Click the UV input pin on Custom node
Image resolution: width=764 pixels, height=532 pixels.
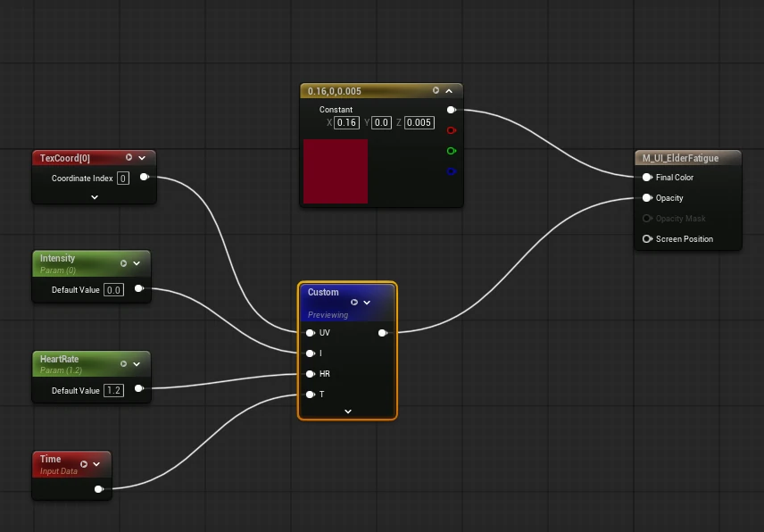coord(310,333)
